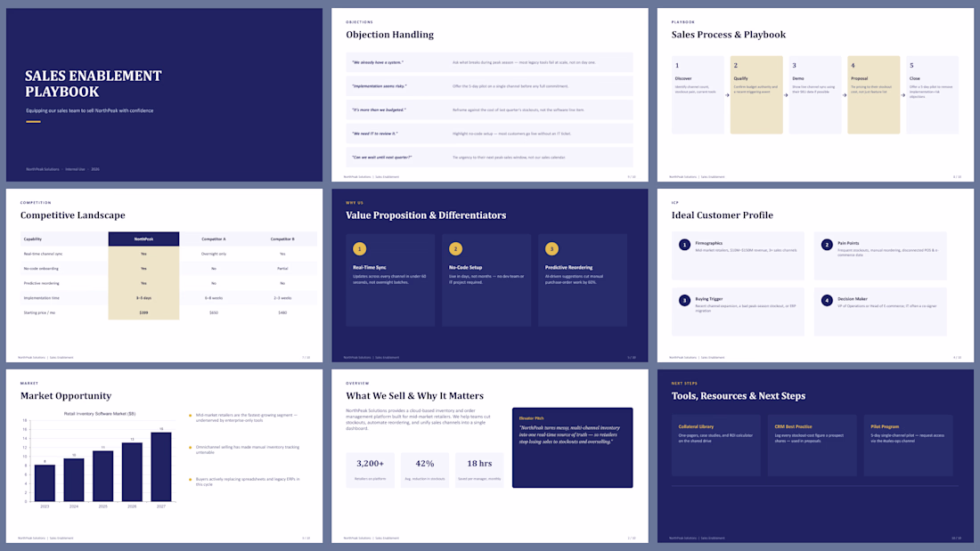Select the Market Opportunity slide thumbnail
Viewport: 980px width, 551px height.
click(x=165, y=456)
